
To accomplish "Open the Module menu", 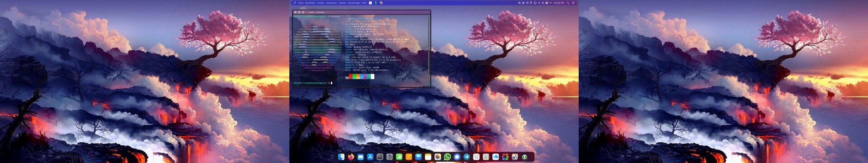I will (342, 3).
